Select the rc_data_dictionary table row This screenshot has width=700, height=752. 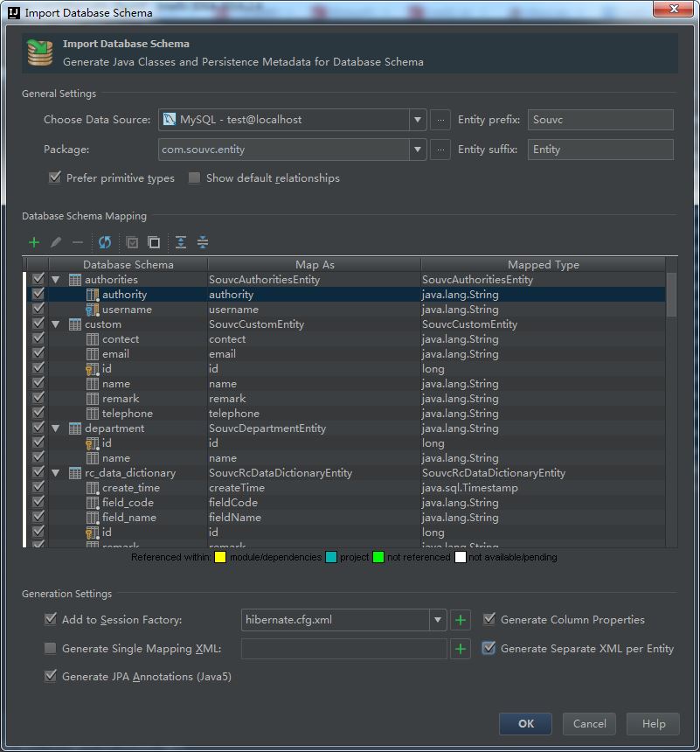[x=129, y=473]
